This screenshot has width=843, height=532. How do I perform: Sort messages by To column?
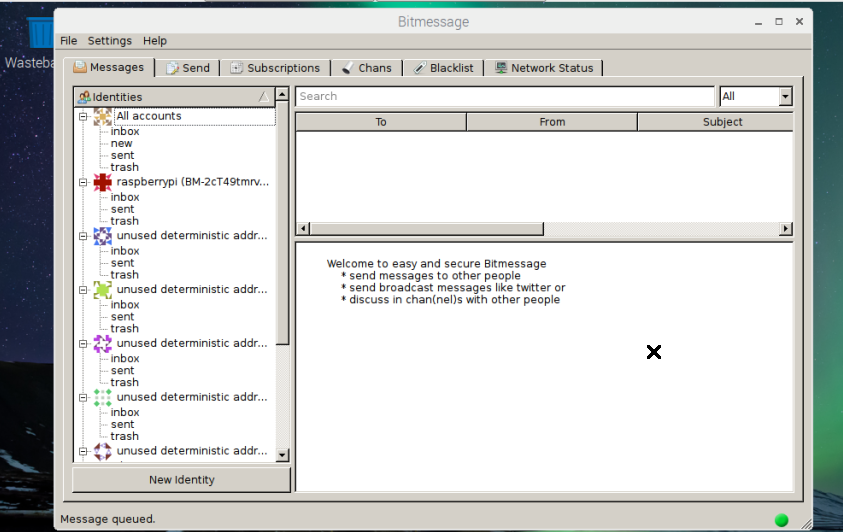pyautogui.click(x=381, y=122)
